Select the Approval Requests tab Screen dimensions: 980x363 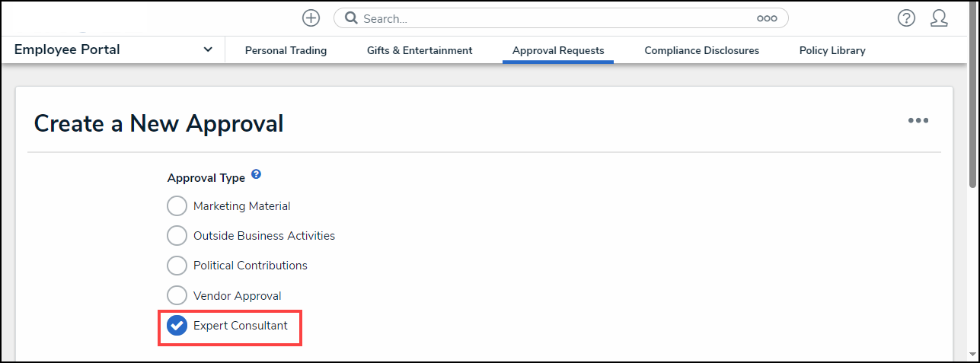click(558, 51)
